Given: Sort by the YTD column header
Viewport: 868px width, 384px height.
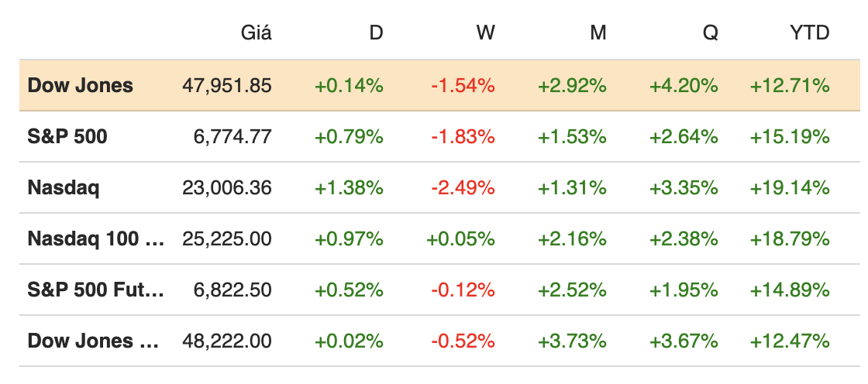Looking at the screenshot, I should pyautogui.click(x=810, y=33).
